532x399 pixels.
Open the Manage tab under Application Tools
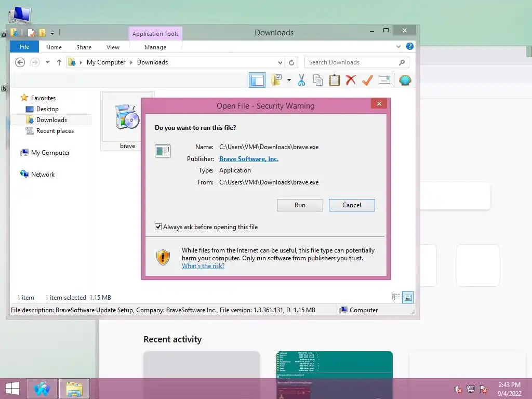click(x=155, y=47)
